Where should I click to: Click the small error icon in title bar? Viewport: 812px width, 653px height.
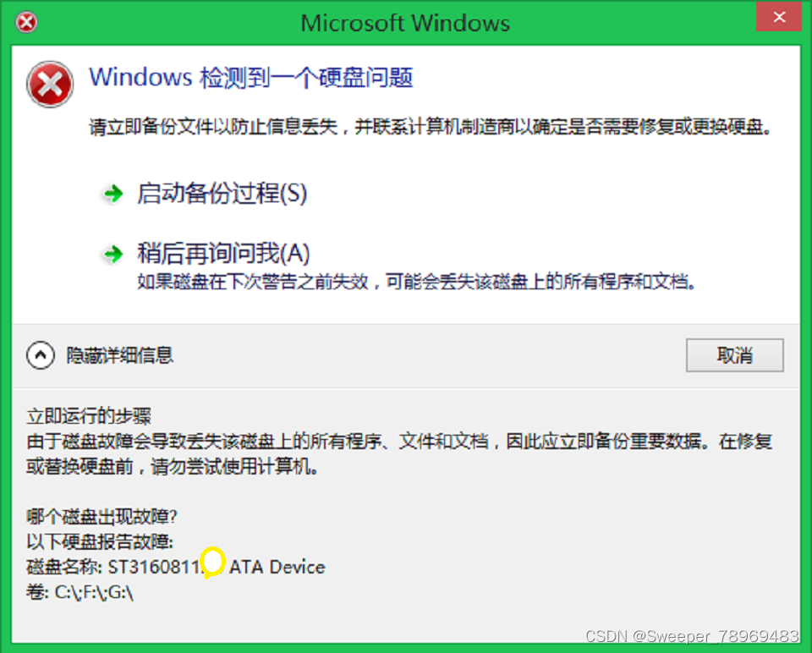pos(26,22)
